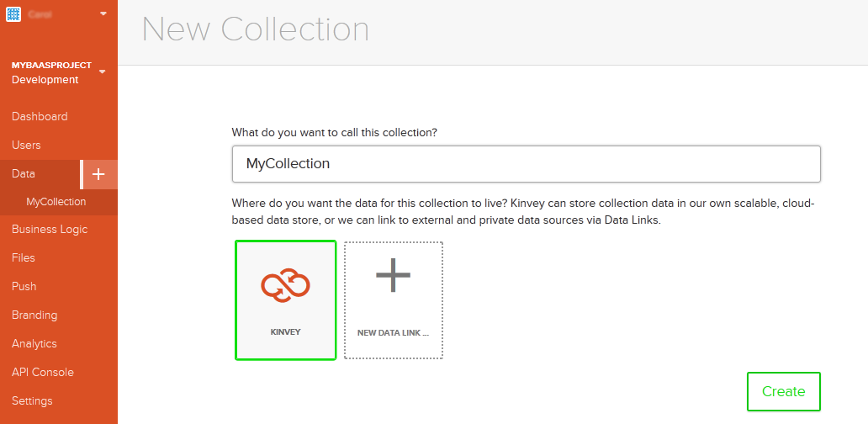The width and height of the screenshot is (868, 424).
Task: Select the Kinvey cloud logo icon
Action: pyautogui.click(x=286, y=284)
